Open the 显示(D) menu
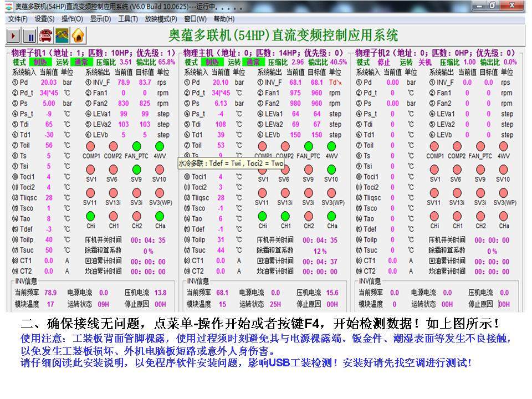 click(100, 19)
